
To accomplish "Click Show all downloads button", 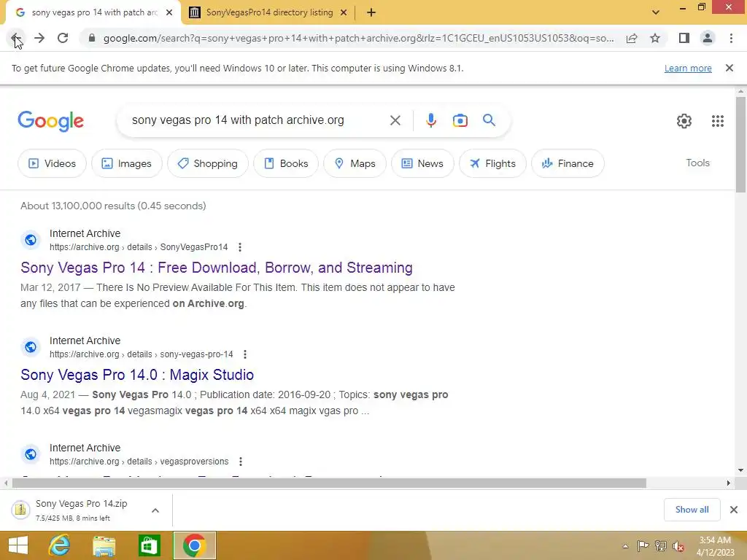I will [x=692, y=510].
